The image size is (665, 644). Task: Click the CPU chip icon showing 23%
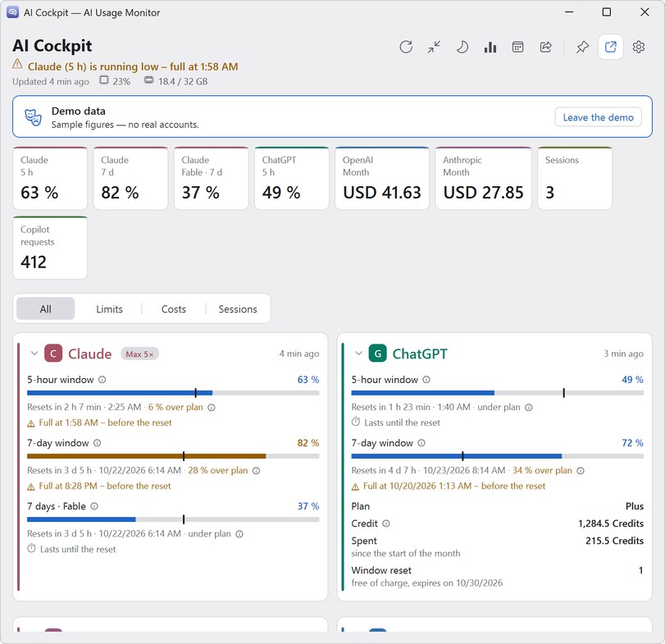[x=104, y=80]
